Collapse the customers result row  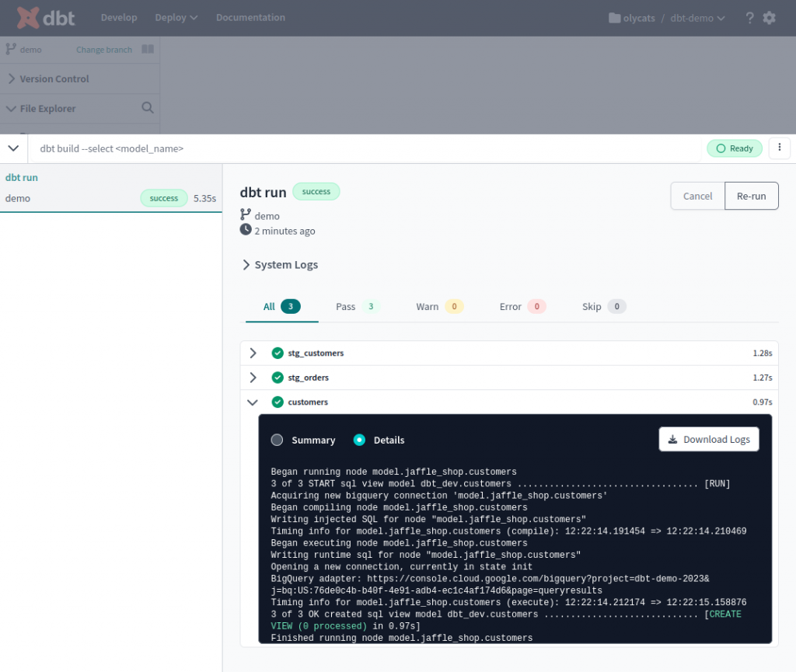pos(253,402)
